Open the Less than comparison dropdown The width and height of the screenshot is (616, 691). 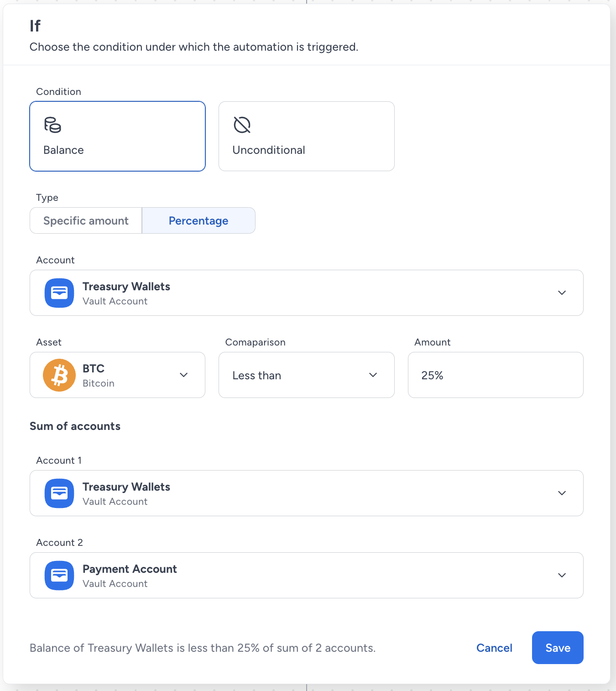point(307,375)
